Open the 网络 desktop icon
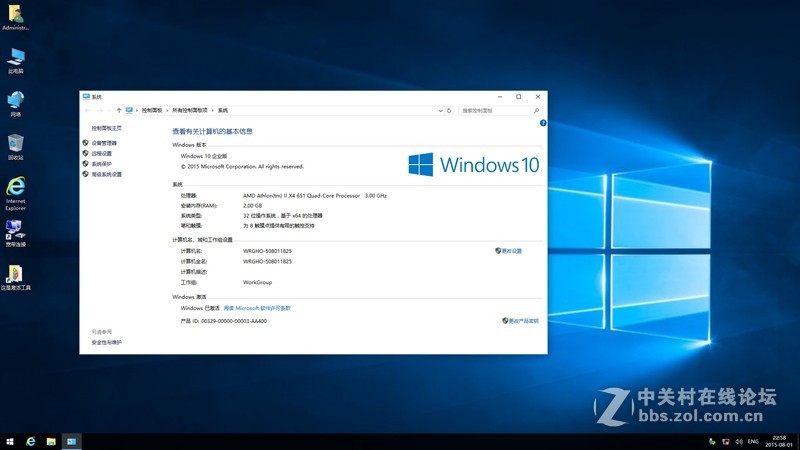 (15, 104)
